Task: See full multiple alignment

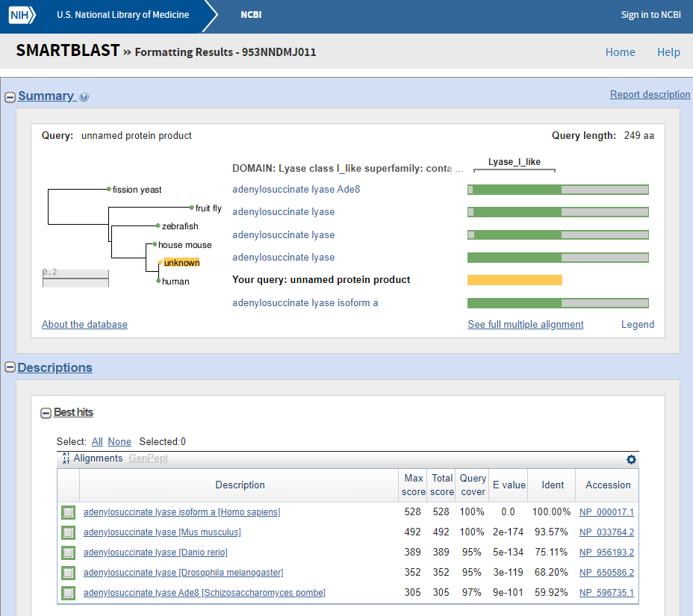Action: pyautogui.click(x=526, y=324)
